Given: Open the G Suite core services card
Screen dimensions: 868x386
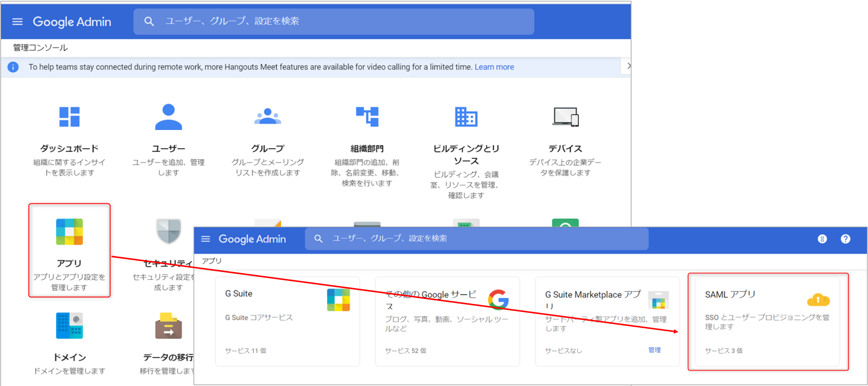Looking at the screenshot, I should 287,321.
